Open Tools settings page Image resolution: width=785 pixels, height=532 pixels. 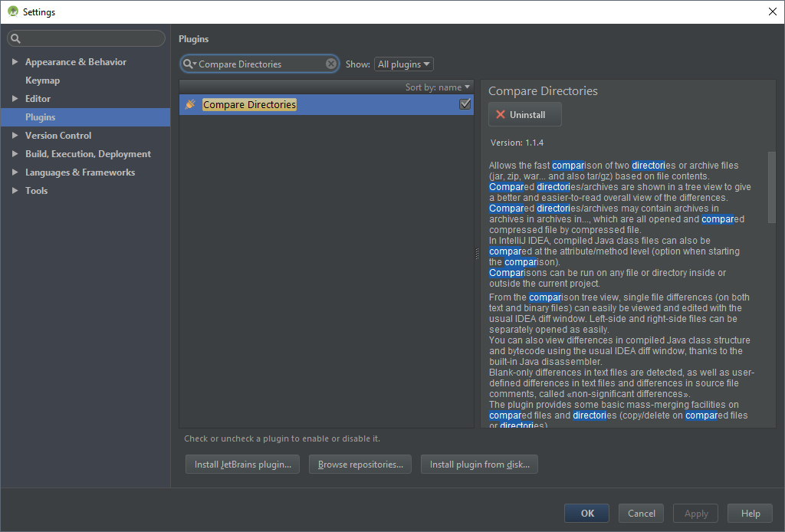tap(37, 190)
